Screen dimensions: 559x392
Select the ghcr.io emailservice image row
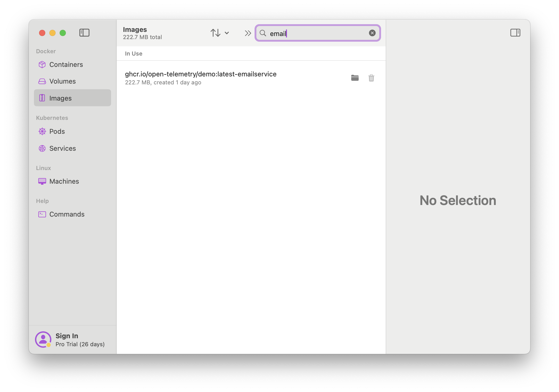click(x=251, y=78)
